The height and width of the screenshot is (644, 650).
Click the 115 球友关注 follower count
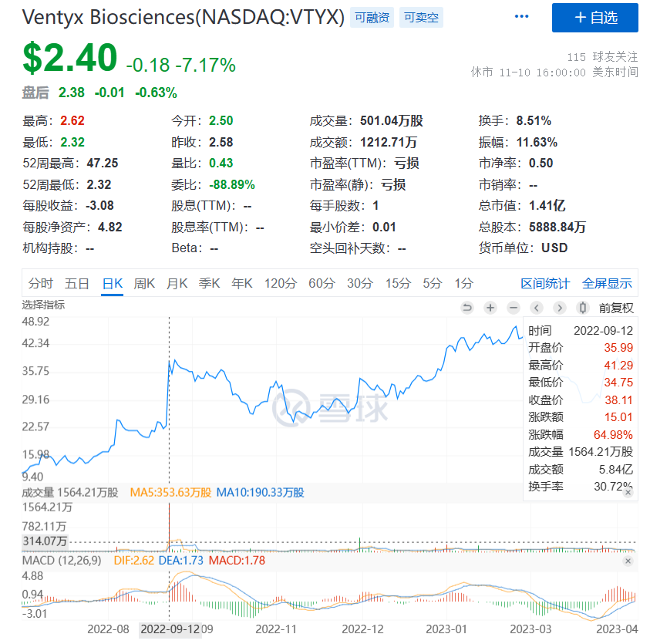point(602,57)
